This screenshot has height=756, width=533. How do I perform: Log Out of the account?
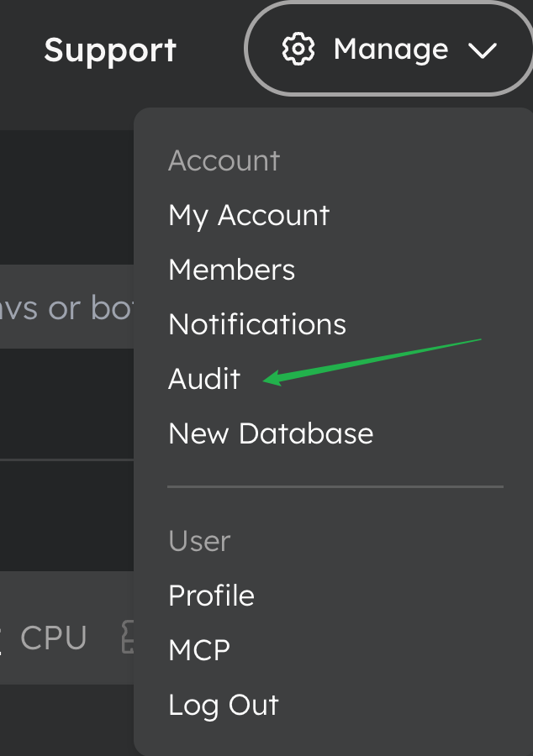(224, 705)
